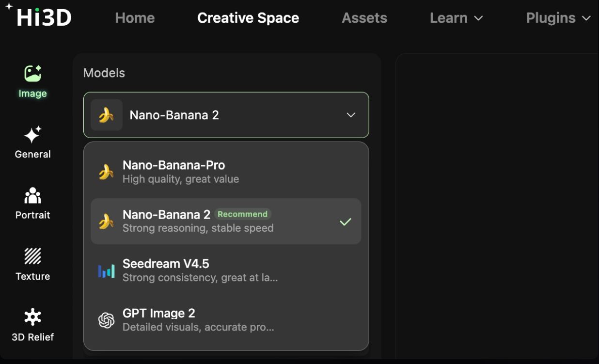Select the Texture striped icon
This screenshot has height=364, width=599.
tap(32, 256)
